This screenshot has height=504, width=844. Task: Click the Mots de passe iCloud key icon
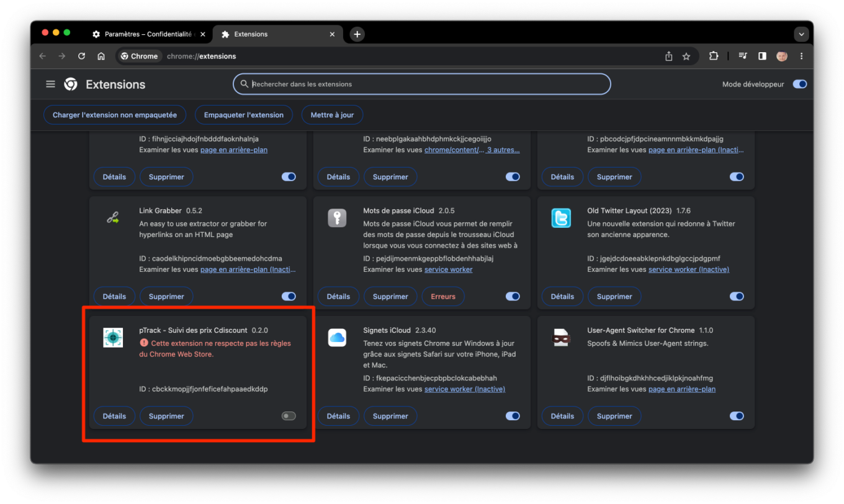tap(337, 218)
